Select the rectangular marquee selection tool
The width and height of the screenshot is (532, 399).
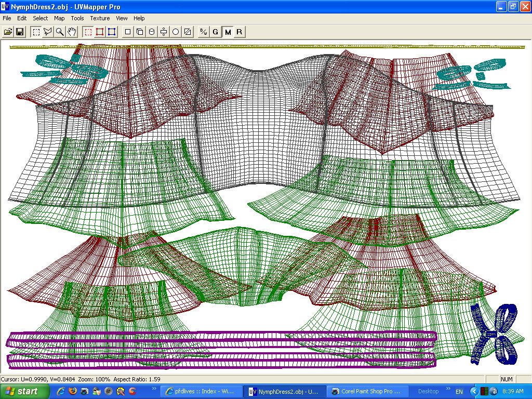tap(36, 32)
